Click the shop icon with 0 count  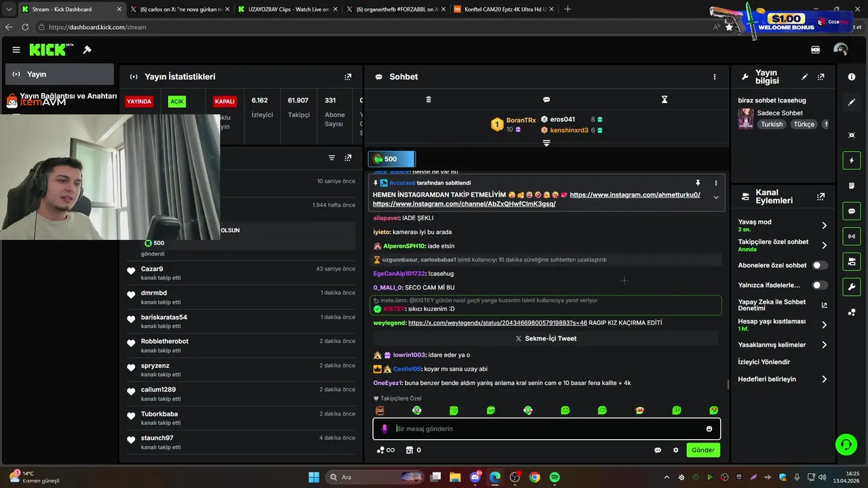[x=413, y=450]
